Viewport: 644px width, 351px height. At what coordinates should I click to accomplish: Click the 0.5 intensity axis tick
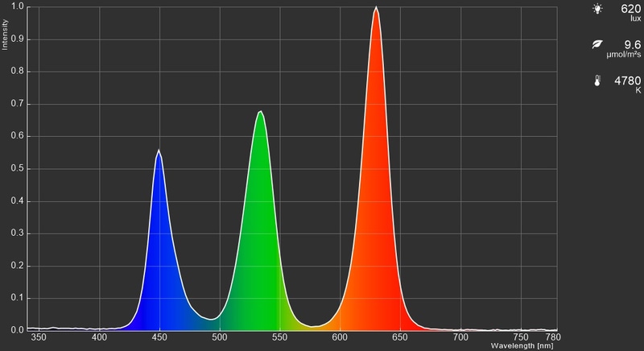pos(17,169)
